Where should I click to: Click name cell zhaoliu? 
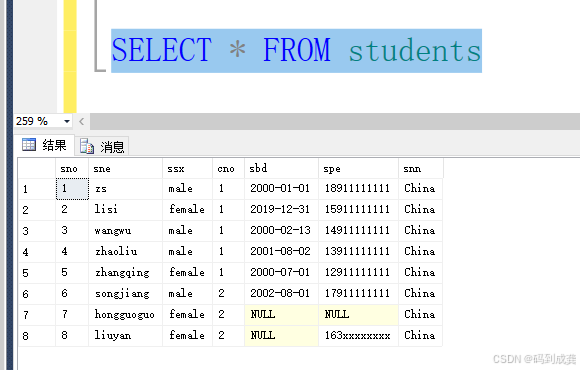(125, 252)
